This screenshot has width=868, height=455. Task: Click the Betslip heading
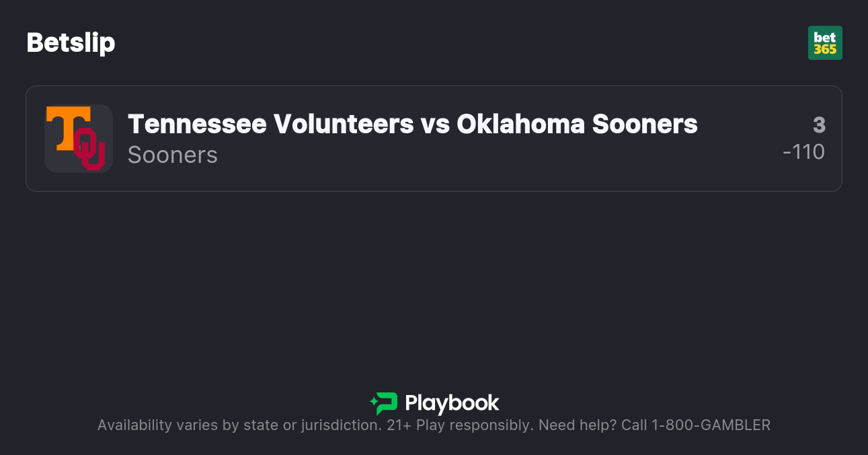click(x=71, y=43)
